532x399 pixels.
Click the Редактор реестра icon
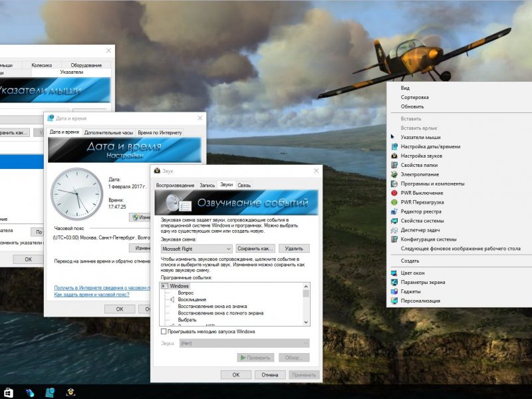[394, 211]
